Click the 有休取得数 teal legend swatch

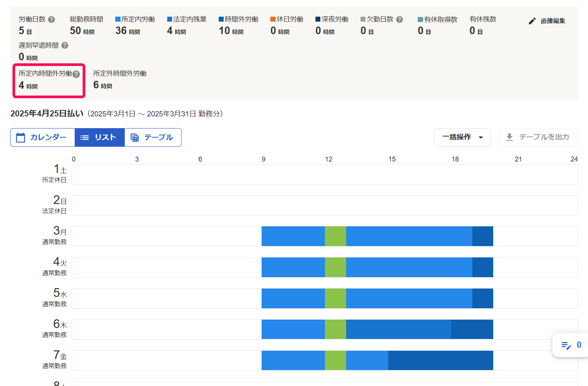tap(420, 19)
